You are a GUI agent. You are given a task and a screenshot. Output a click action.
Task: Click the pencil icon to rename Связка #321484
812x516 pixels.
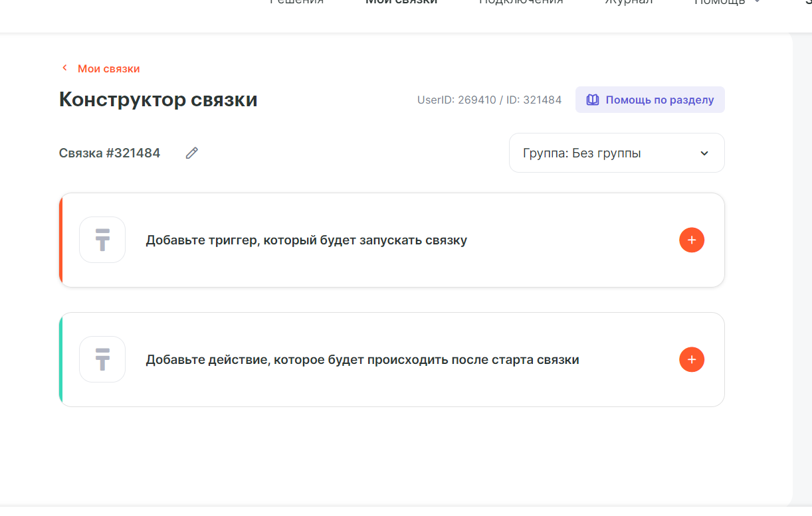point(192,153)
